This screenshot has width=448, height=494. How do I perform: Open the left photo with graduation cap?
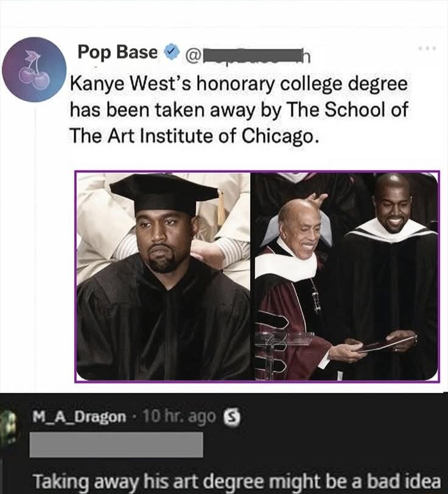pos(163,277)
